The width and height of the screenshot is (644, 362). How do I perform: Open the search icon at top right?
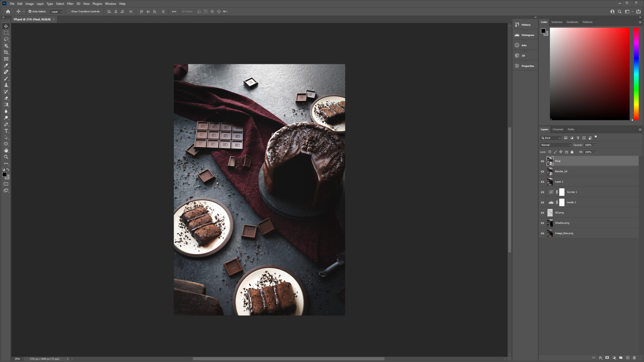click(619, 12)
